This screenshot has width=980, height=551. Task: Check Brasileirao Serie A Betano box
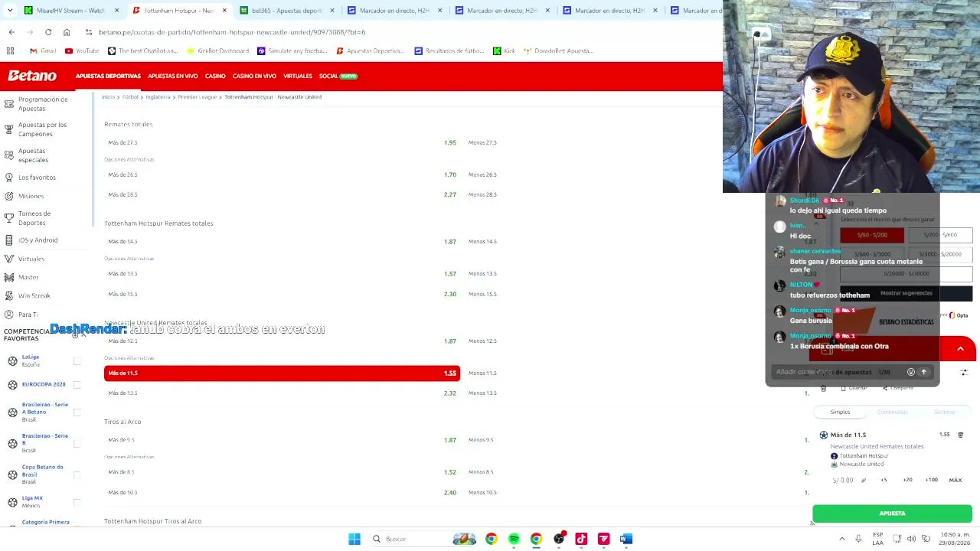[x=77, y=412]
